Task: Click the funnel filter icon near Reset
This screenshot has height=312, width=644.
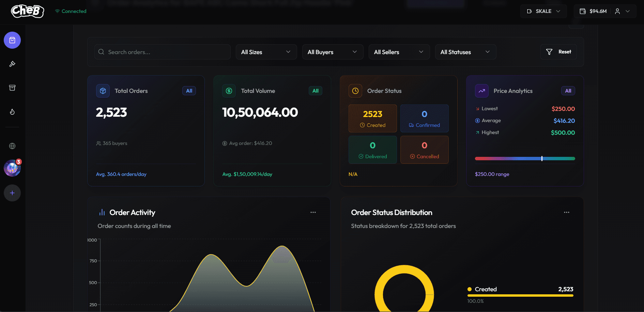Action: (x=549, y=52)
